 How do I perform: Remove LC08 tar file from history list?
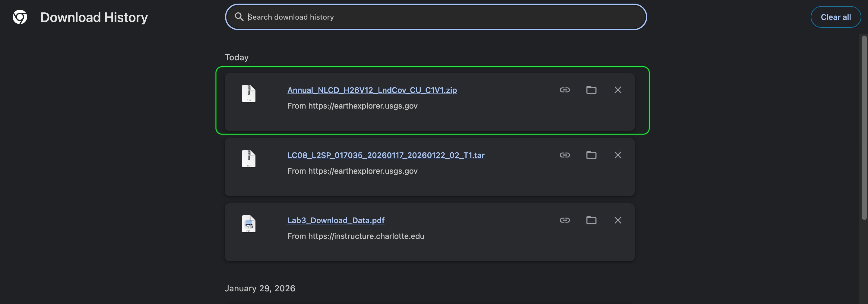tap(618, 155)
